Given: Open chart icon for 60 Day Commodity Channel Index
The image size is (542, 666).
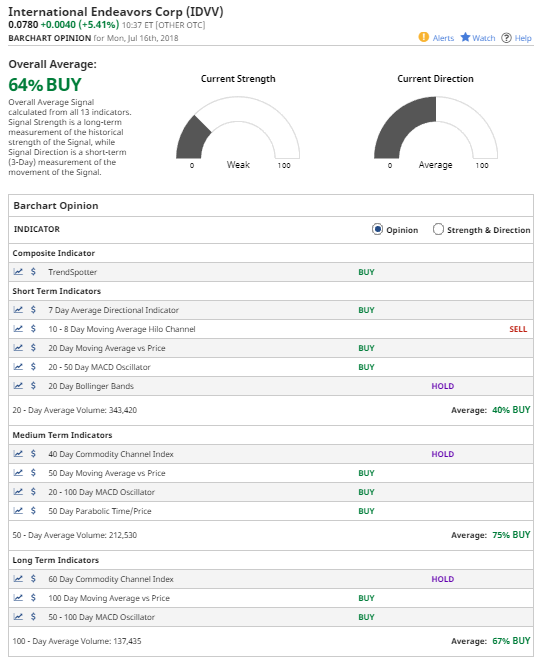Looking at the screenshot, I should (18, 579).
